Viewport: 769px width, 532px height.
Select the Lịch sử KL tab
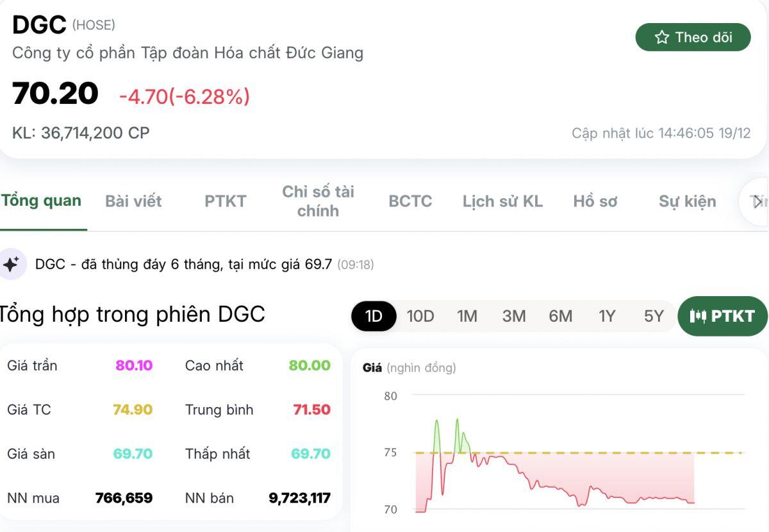502,201
